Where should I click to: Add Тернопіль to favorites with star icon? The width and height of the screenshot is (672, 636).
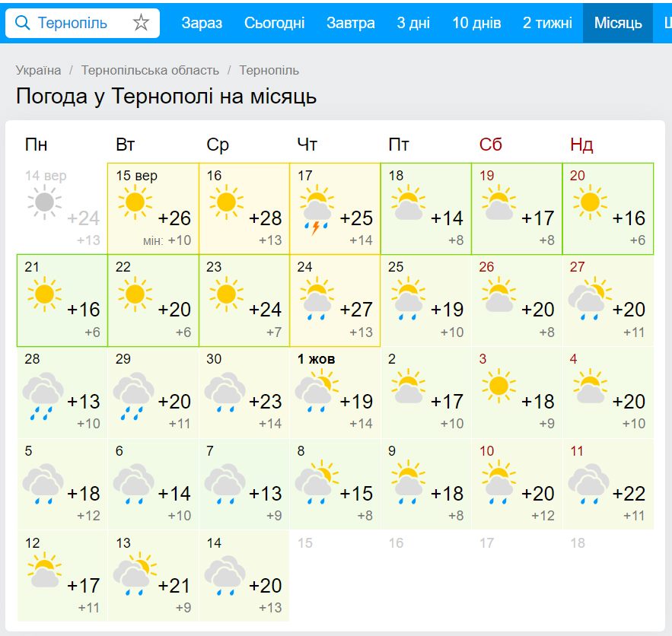(x=141, y=23)
